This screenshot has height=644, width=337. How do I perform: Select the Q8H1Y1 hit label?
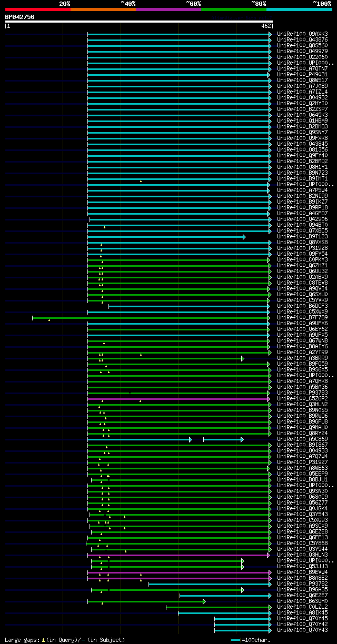302,167
